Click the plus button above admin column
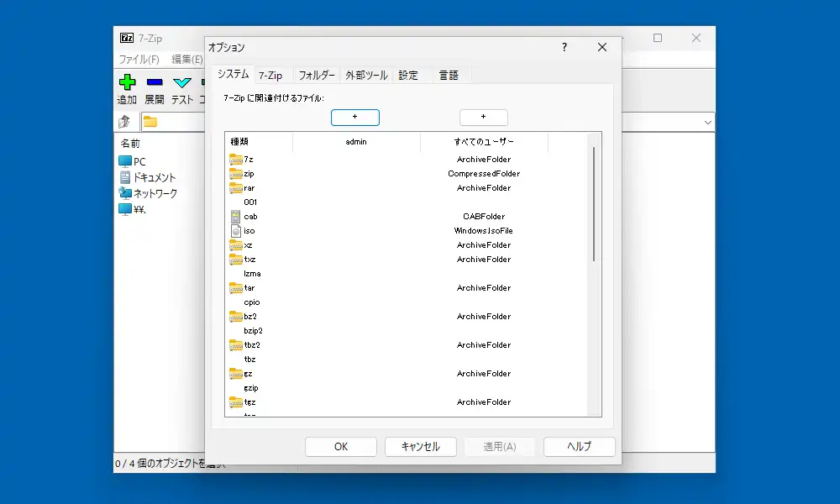Screen dimensions: 840x504 (x=355, y=118)
